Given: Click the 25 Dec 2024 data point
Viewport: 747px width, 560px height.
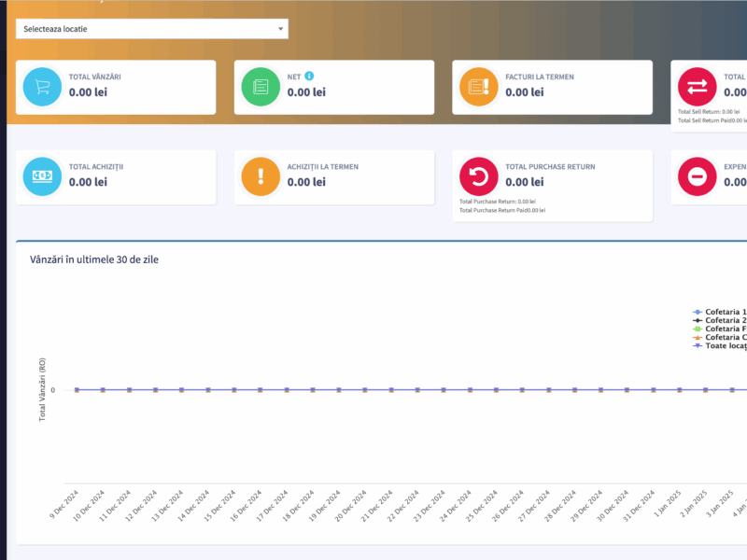Looking at the screenshot, I should click(496, 390).
